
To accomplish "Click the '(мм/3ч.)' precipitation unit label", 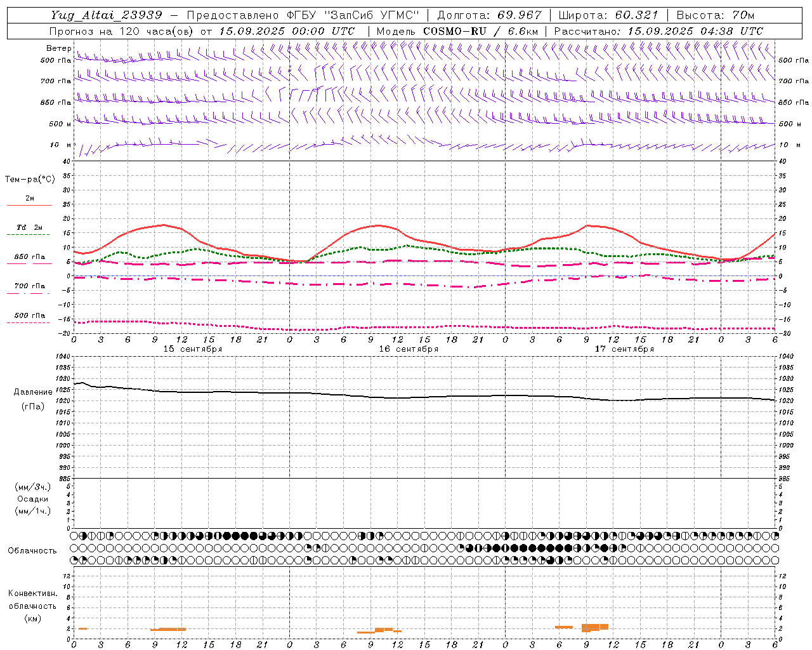I will (33, 487).
